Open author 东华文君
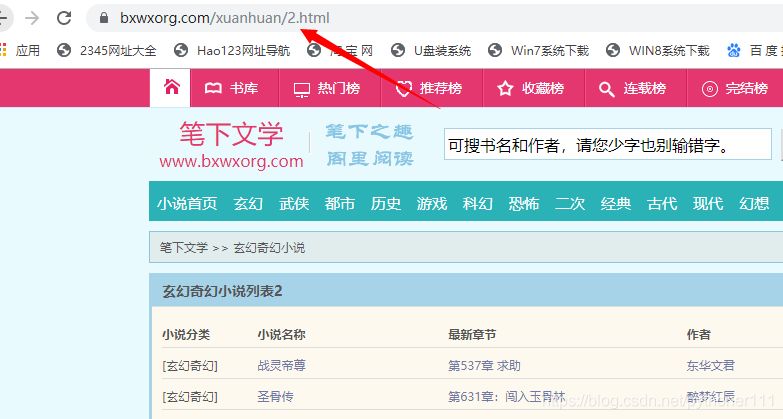This screenshot has height=419, width=783. tap(711, 366)
